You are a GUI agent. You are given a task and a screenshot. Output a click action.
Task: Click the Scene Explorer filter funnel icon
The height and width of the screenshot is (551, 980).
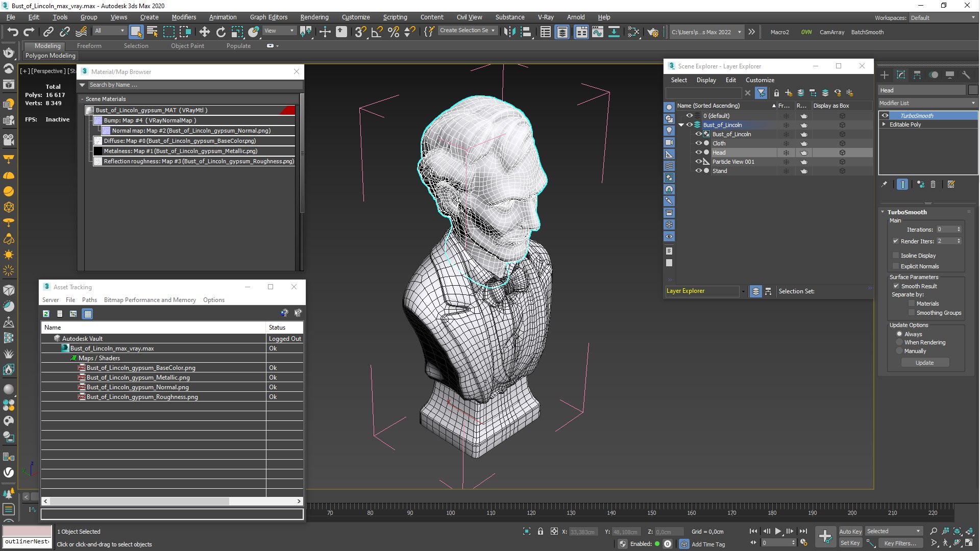click(762, 93)
